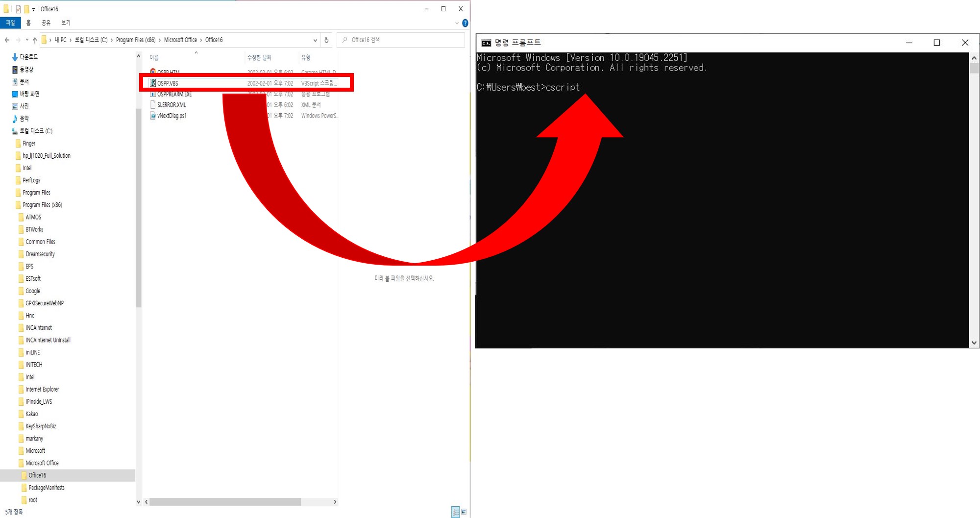Click the properties checkmark quick access icon

(x=18, y=9)
